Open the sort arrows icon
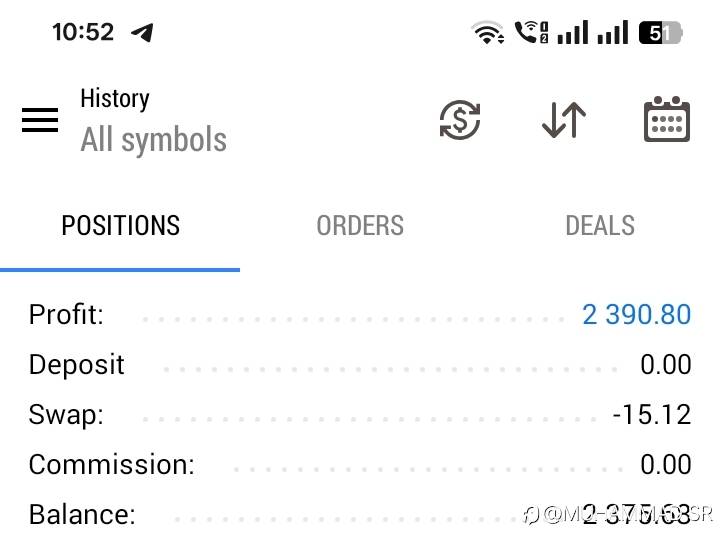Screen dimensions: 720x548 pyautogui.click(x=564, y=120)
